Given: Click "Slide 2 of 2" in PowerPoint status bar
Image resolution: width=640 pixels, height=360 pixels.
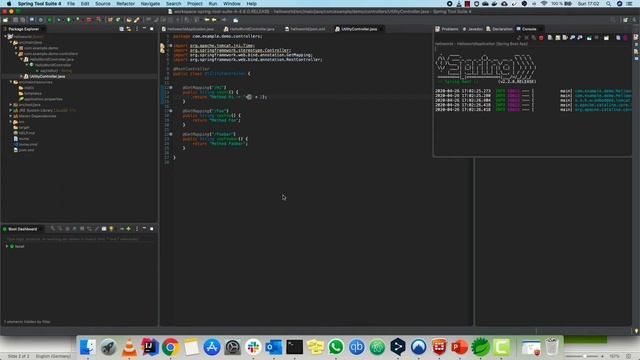Looking at the screenshot, I should pyautogui.click(x=18, y=356).
